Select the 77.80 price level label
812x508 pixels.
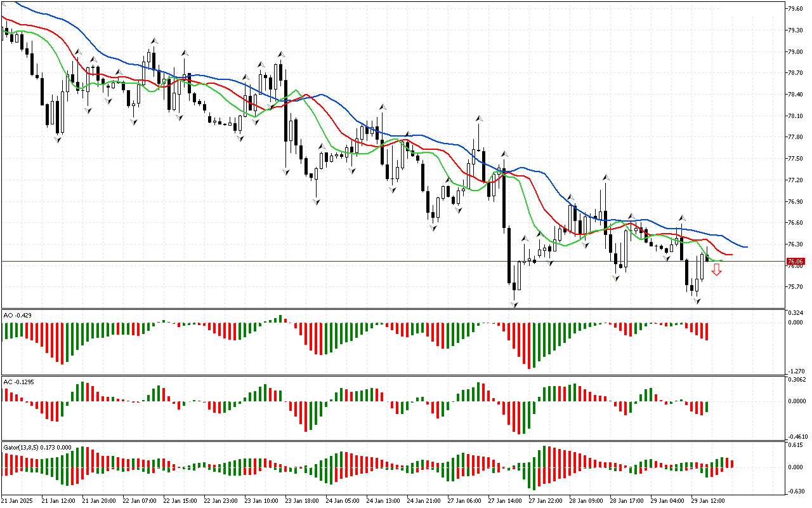point(796,137)
